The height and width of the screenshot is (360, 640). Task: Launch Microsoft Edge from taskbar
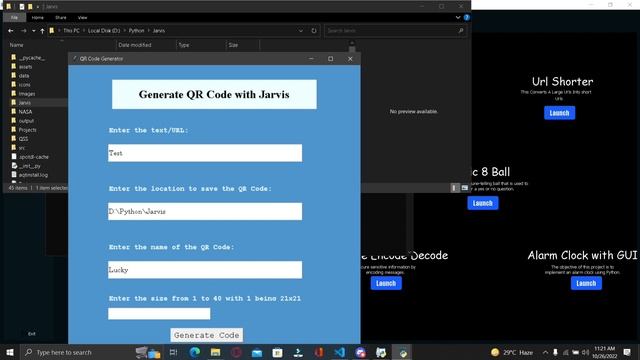click(195, 352)
